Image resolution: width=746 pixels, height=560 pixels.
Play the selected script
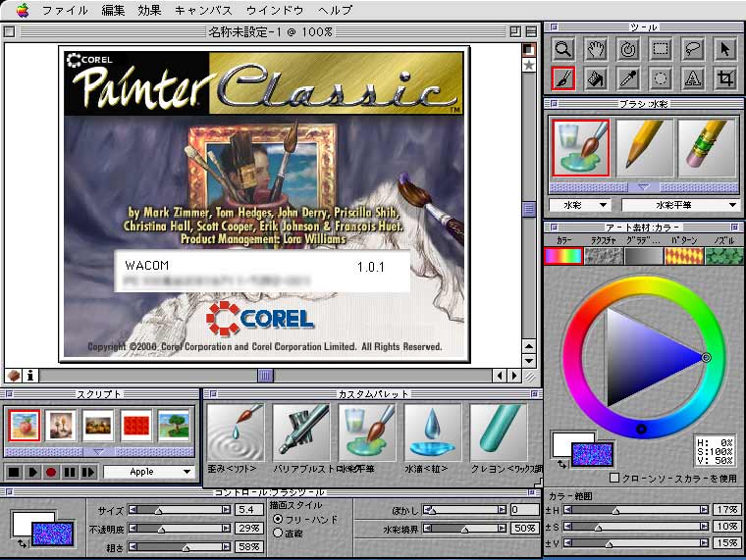[x=32, y=472]
